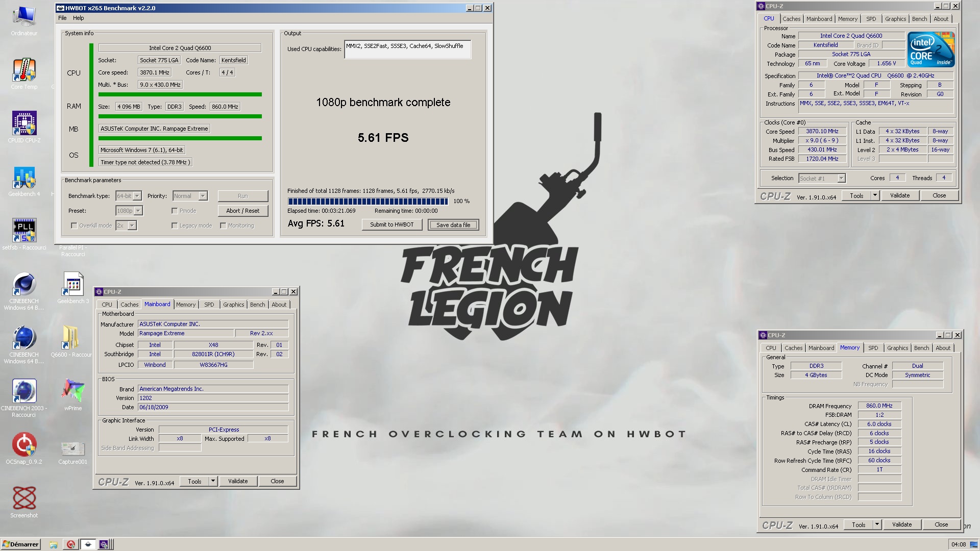The image size is (980, 551).
Task: Switch to CPU tab in Memory CPU-Z window
Action: (771, 348)
